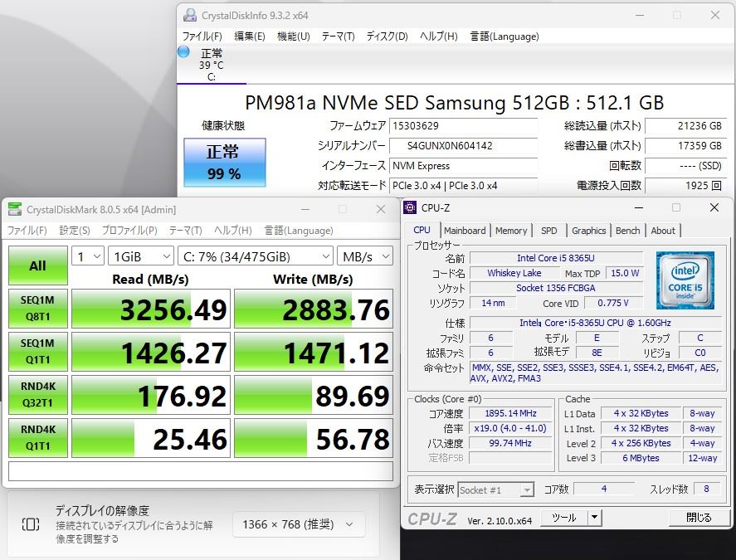Open プロファイル(P) menu in CrystalDiskMark

[129, 231]
